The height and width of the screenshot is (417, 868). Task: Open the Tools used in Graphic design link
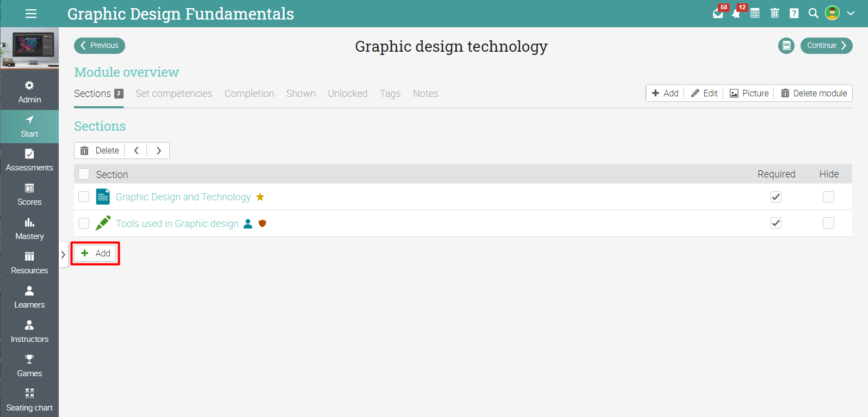click(177, 224)
